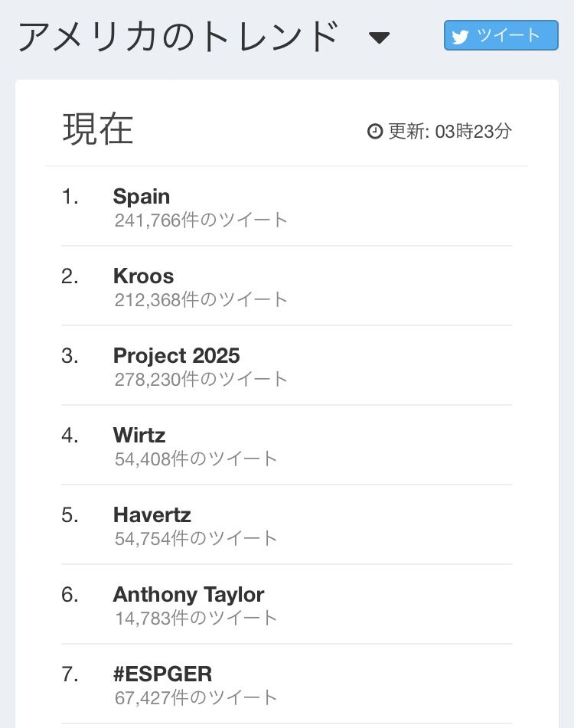Click the 03時23分 update time text
574x728 pixels.
pyautogui.click(x=473, y=132)
